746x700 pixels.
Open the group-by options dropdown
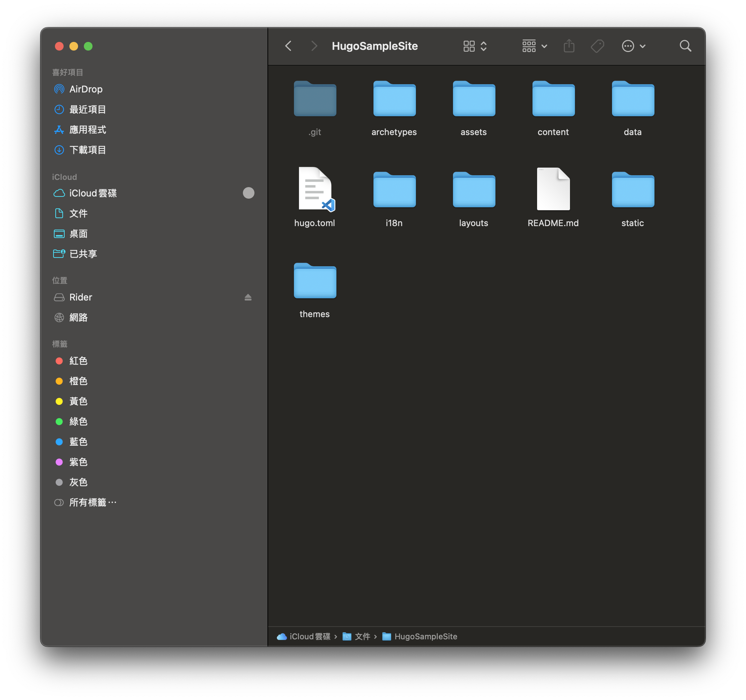click(535, 46)
